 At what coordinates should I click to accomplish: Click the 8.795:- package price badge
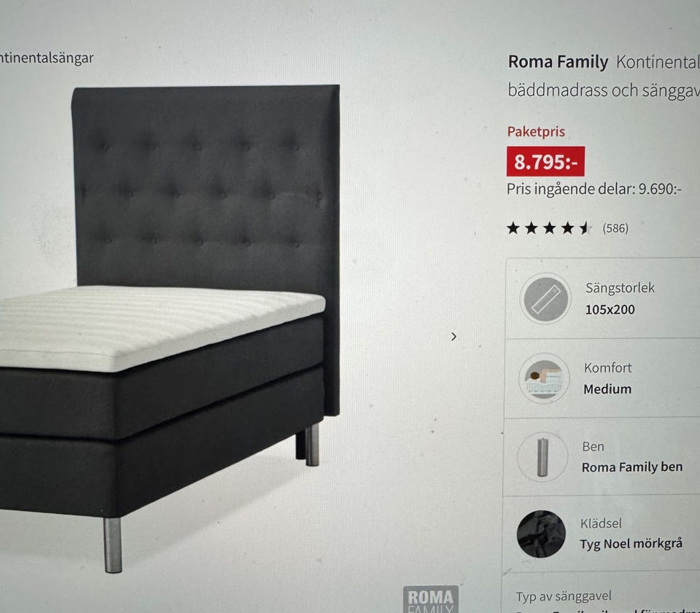(x=545, y=162)
